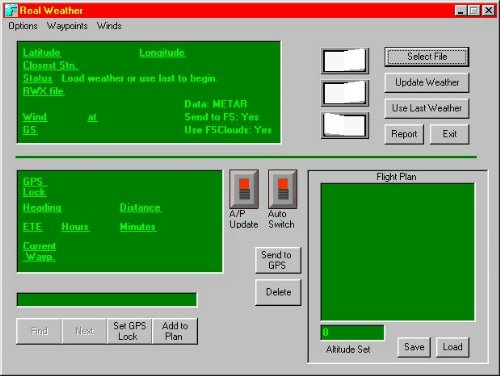The image size is (500, 376).
Task: Click the green waypoint search field
Action: click(107, 299)
